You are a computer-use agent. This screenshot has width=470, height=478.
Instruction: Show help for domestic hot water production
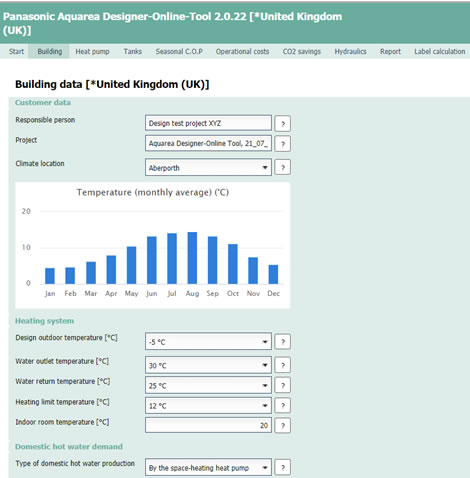283,468
